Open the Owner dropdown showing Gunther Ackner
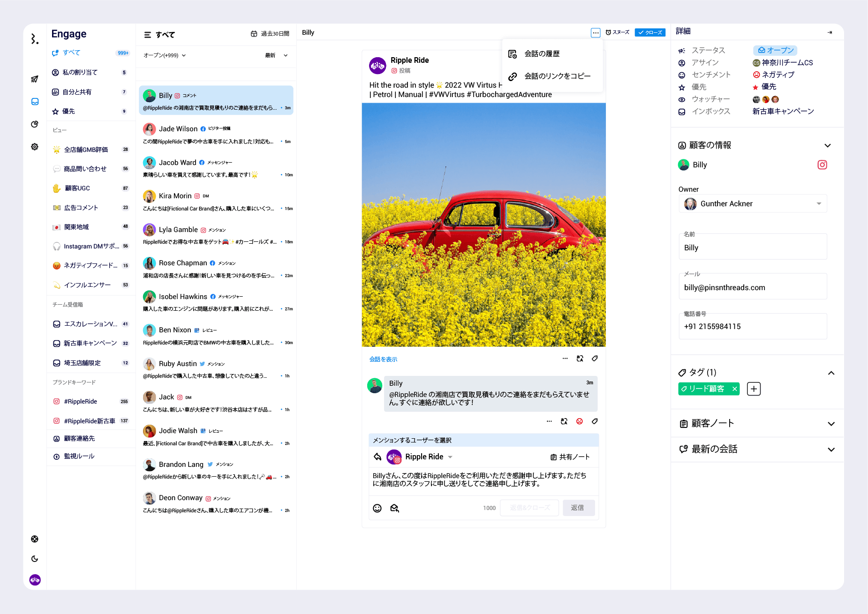This screenshot has height=614, width=868. tap(753, 204)
